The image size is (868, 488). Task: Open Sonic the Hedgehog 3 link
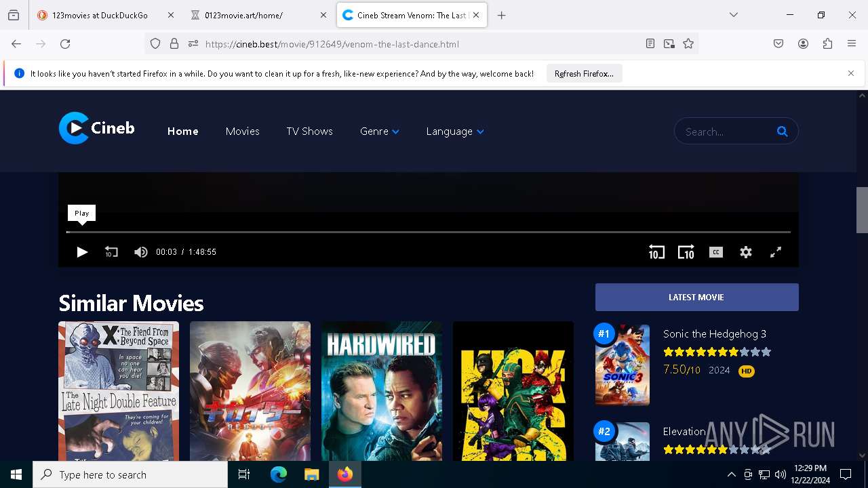coord(715,333)
